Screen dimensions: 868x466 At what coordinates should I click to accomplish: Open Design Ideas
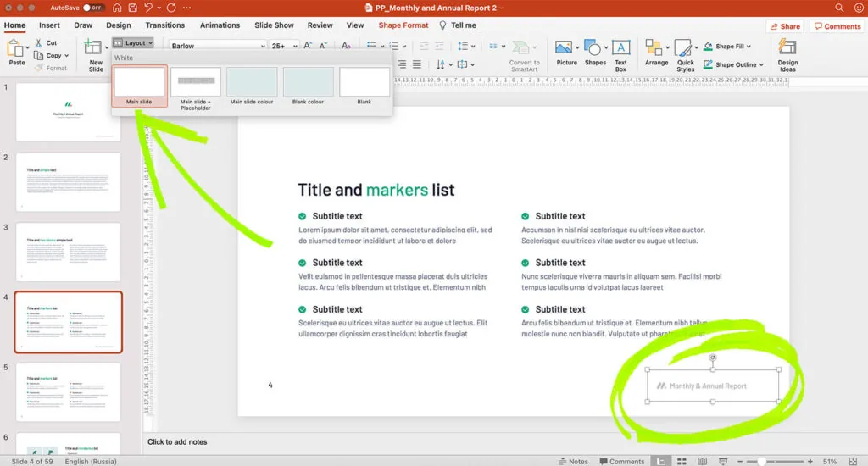[x=787, y=56]
